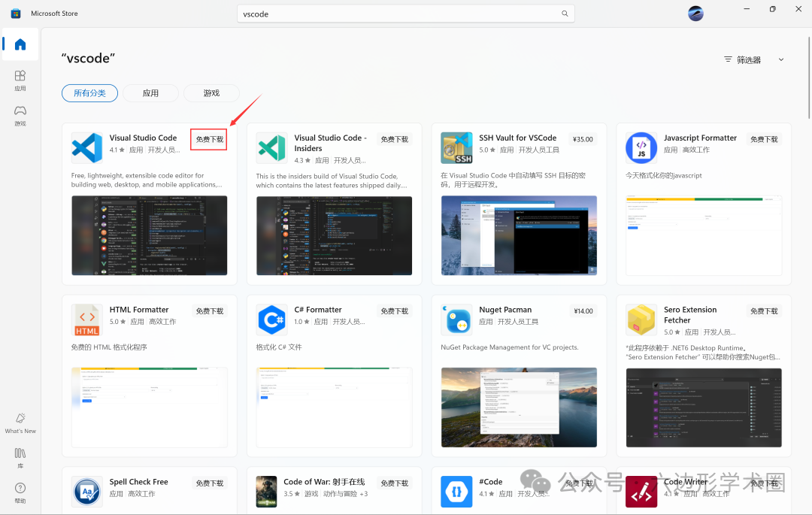Viewport: 812px width, 515px height.
Task: Click 免费下载 for Visual Studio Code
Action: [208, 139]
